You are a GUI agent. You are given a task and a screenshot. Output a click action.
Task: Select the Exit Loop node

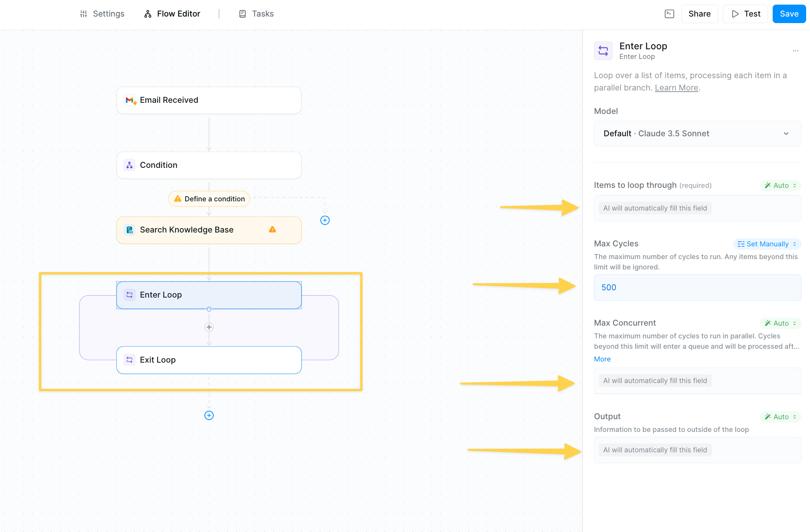click(x=209, y=360)
